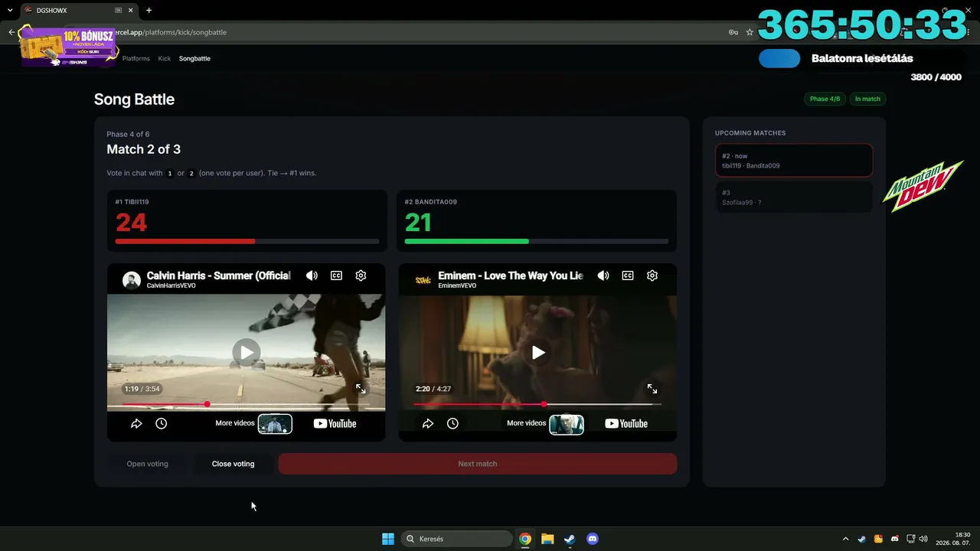Open the volume speaker tray icon
The image size is (980, 551).
923,539
